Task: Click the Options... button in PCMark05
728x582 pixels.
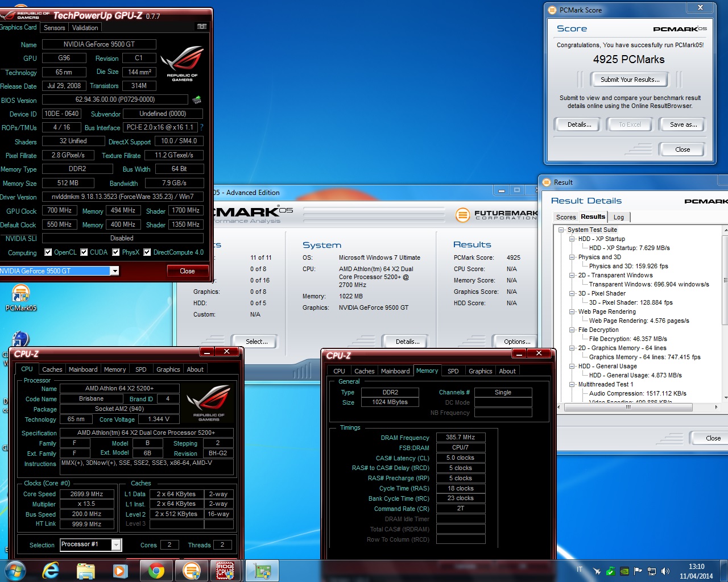Action: 517,342
